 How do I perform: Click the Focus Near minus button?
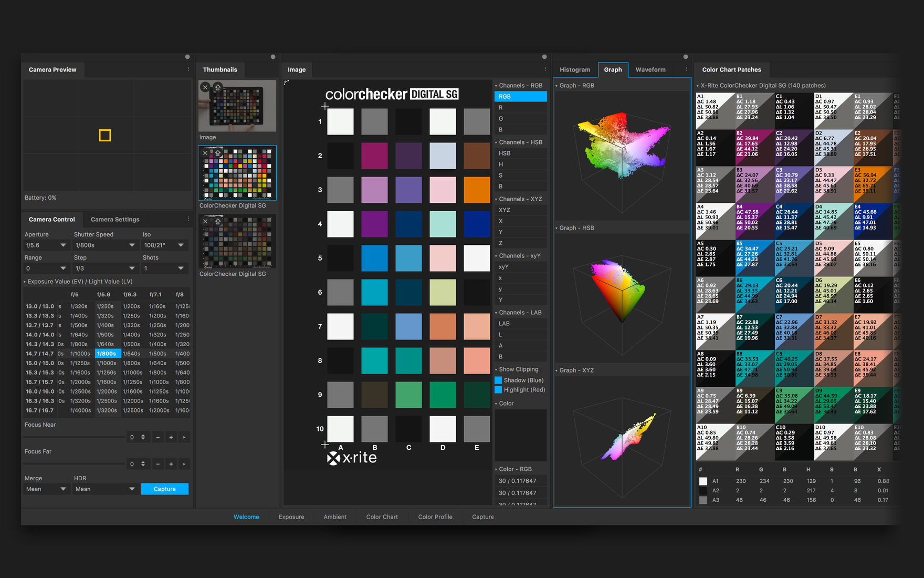point(157,437)
